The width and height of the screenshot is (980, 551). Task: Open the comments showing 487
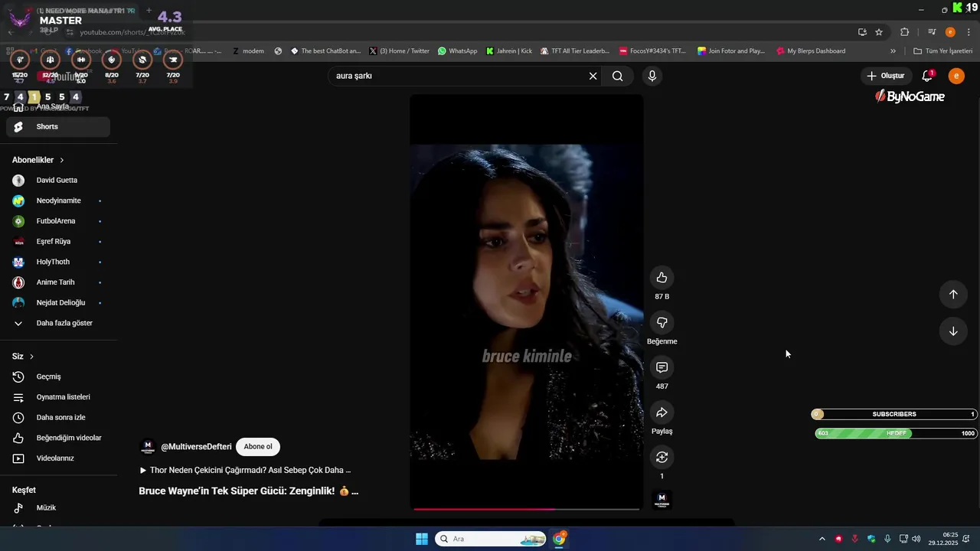click(661, 367)
